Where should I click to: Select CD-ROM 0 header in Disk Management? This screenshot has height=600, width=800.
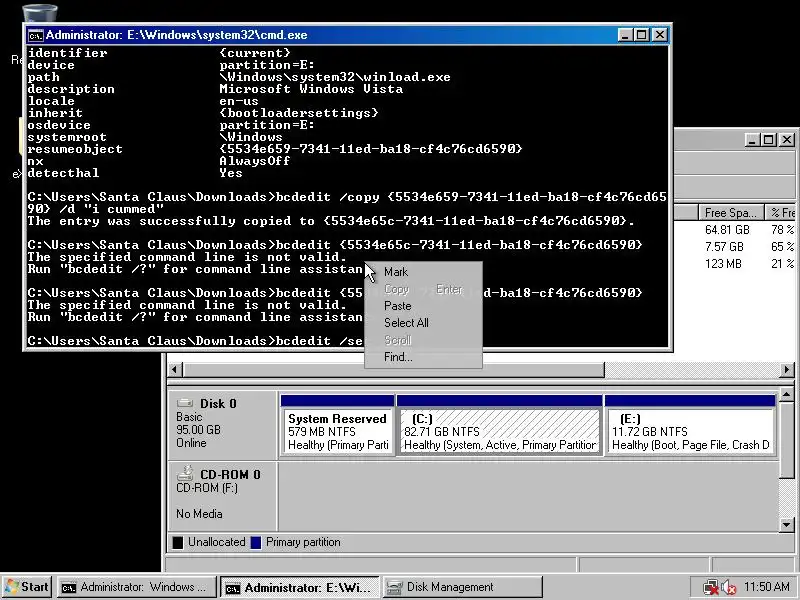[x=223, y=495]
